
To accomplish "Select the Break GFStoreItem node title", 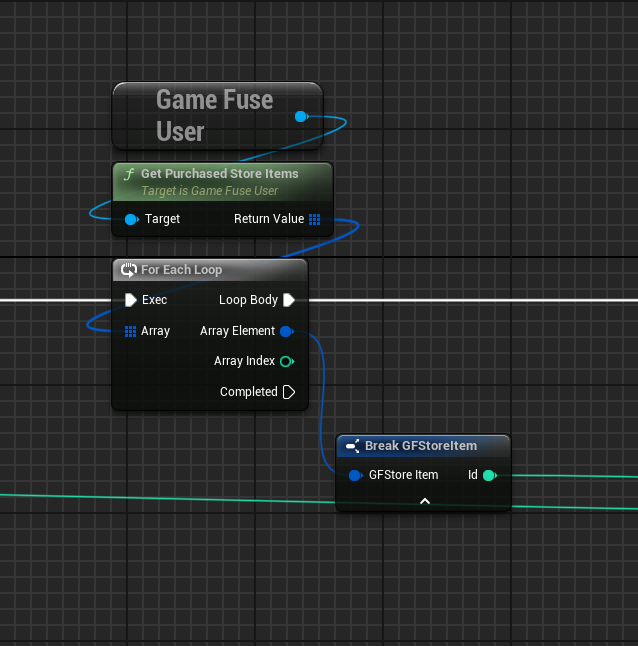I will click(x=421, y=446).
